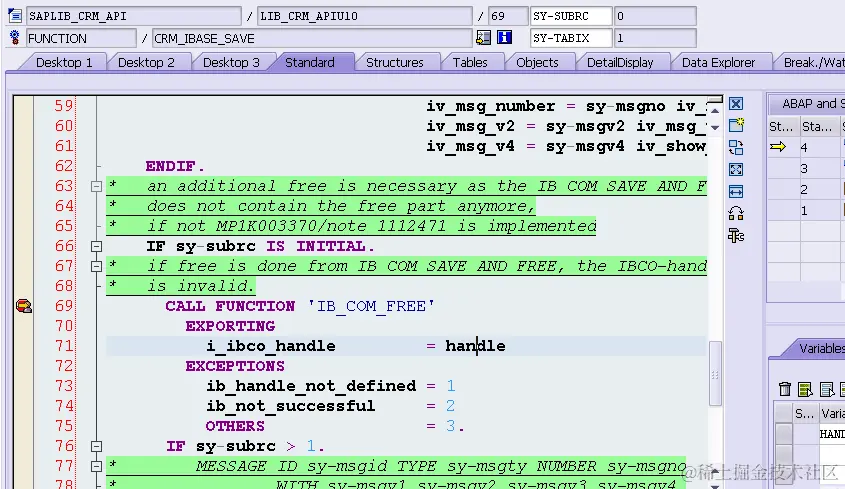Click the close tool icon beside the editor
The image size is (845, 489).
point(736,104)
